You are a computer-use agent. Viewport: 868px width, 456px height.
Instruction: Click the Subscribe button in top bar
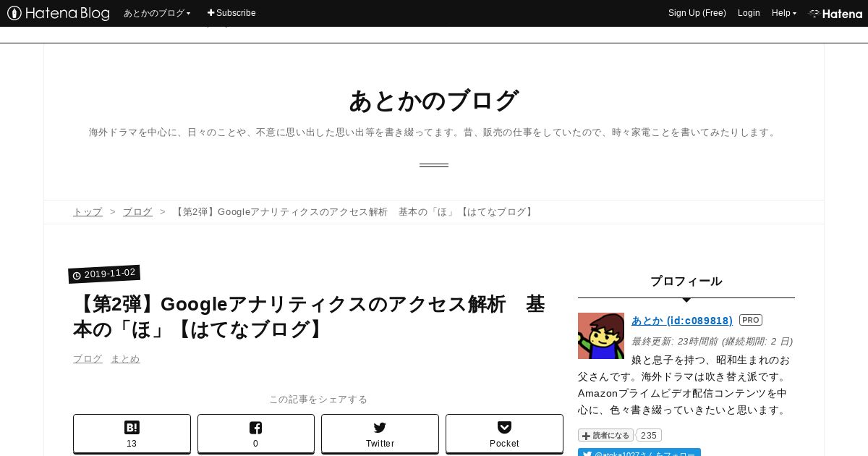tap(231, 13)
